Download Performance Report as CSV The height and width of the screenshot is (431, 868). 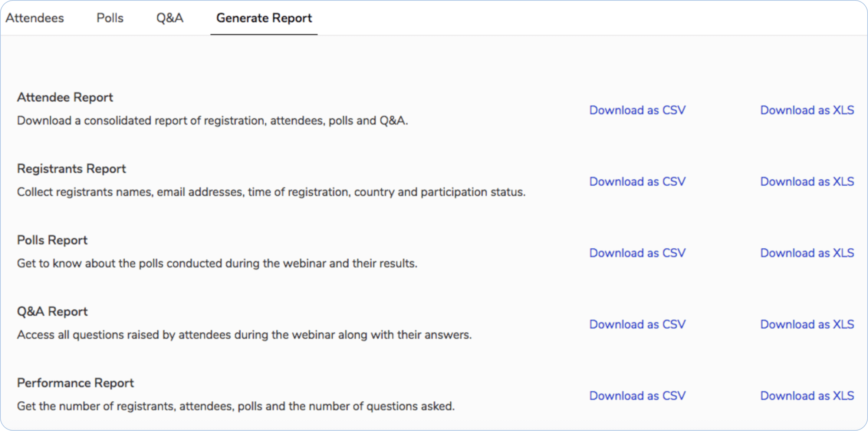pyautogui.click(x=637, y=396)
